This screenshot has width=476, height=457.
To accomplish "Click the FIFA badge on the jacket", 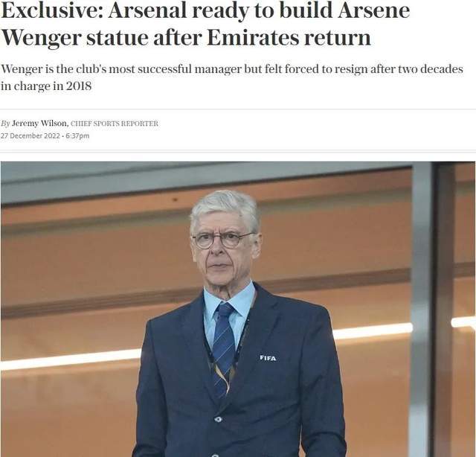I will [x=268, y=358].
